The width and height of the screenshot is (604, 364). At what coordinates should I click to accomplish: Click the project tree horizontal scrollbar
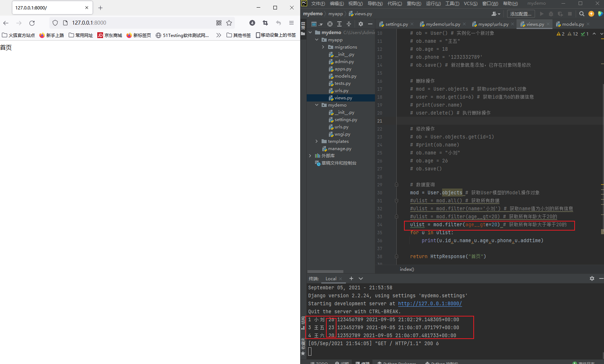pyautogui.click(x=325, y=271)
